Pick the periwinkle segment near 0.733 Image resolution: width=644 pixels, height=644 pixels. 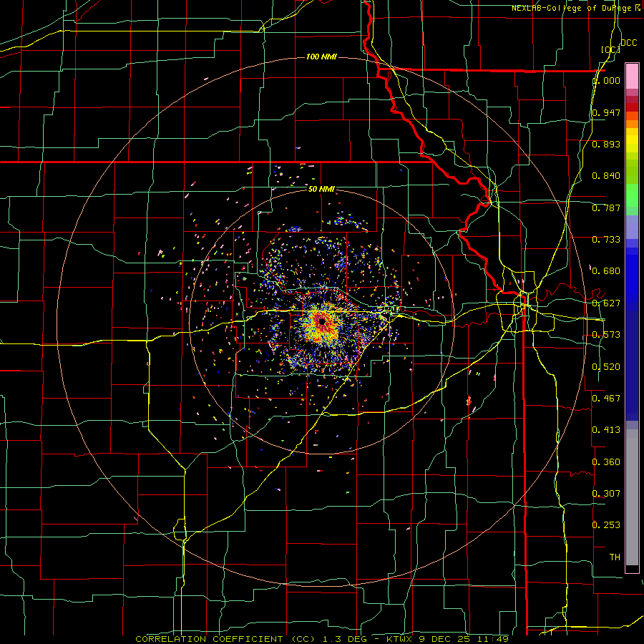coord(632,227)
